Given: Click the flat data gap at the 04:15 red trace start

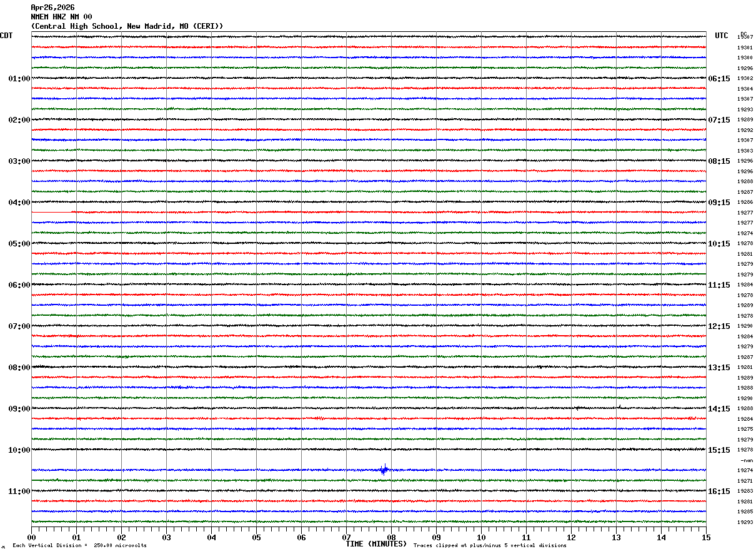Looking at the screenshot, I should pyautogui.click(x=51, y=213).
